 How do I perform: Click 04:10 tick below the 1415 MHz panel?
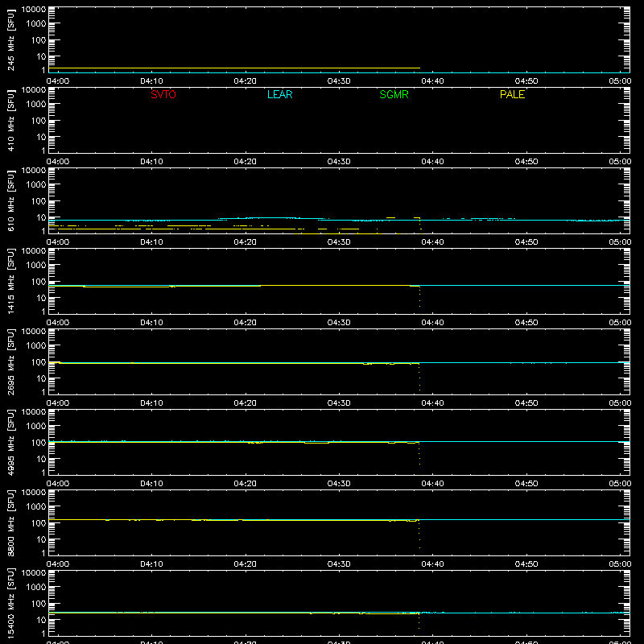click(x=151, y=323)
